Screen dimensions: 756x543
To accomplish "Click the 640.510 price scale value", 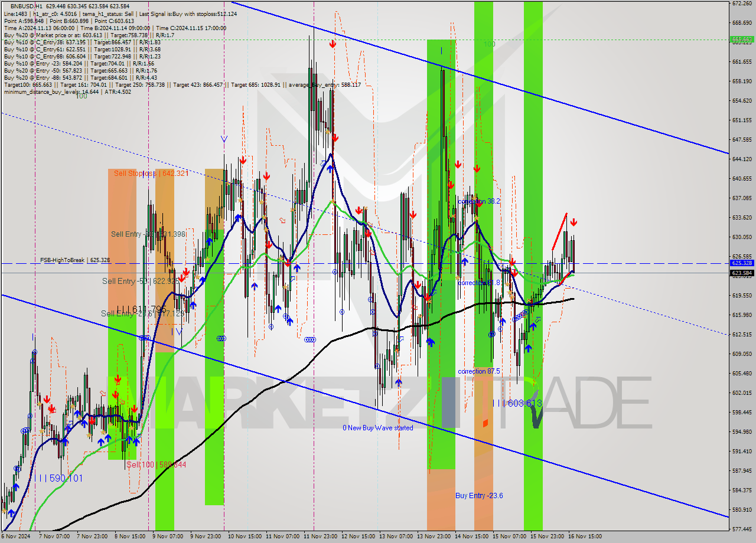I will pyautogui.click(x=742, y=179).
